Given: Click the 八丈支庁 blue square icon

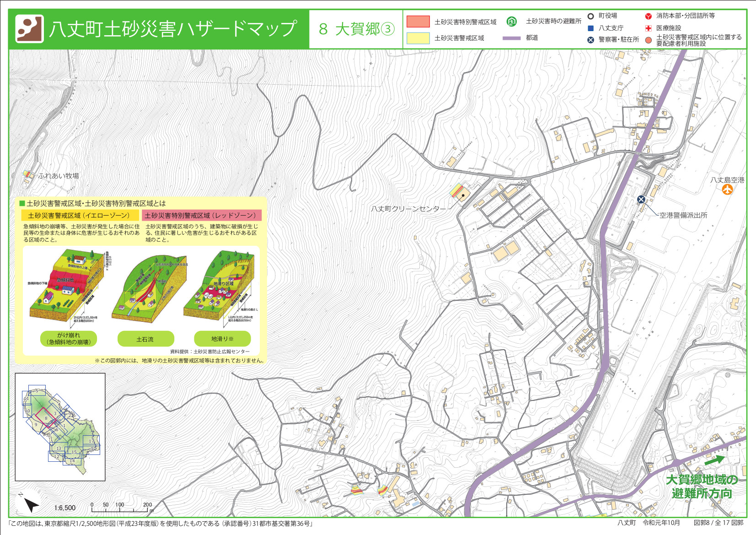Looking at the screenshot, I should point(590,28).
